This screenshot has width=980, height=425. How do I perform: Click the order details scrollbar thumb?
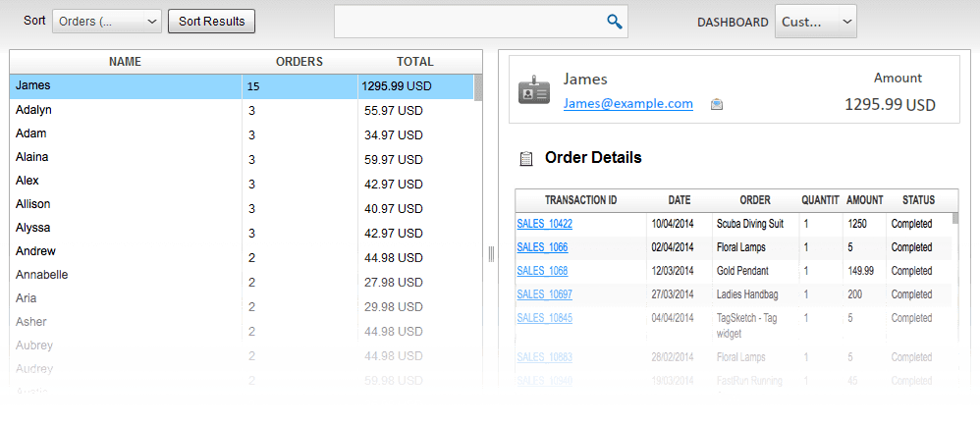click(955, 218)
